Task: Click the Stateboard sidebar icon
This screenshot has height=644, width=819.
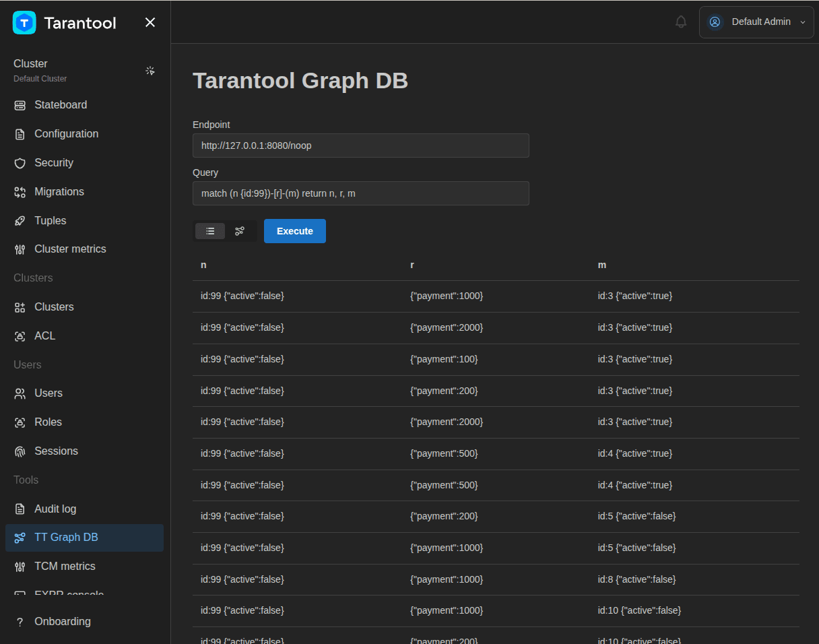Action: pyautogui.click(x=20, y=105)
